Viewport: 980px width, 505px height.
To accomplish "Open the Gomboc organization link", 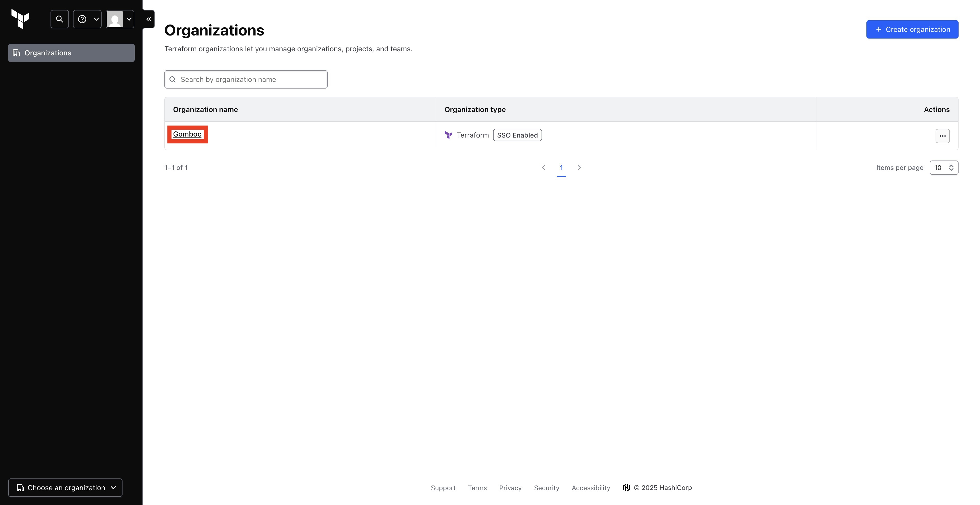I will coord(187,134).
